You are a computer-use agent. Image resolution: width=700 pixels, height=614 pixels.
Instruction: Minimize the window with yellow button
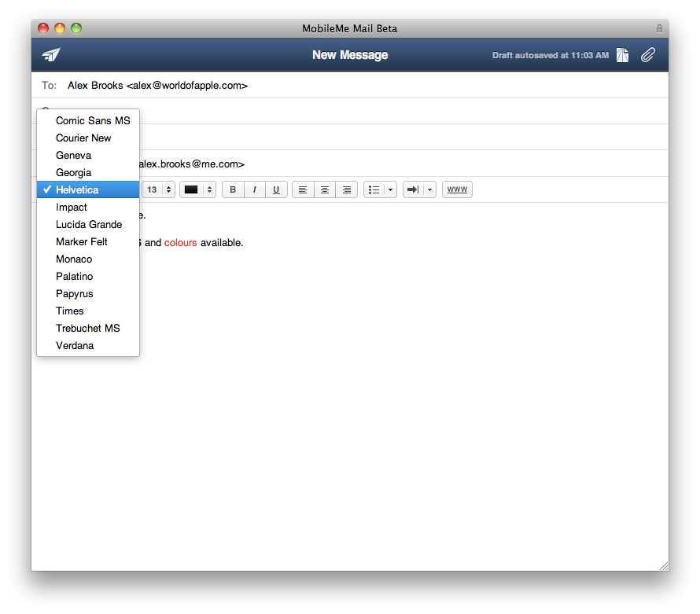[x=60, y=28]
